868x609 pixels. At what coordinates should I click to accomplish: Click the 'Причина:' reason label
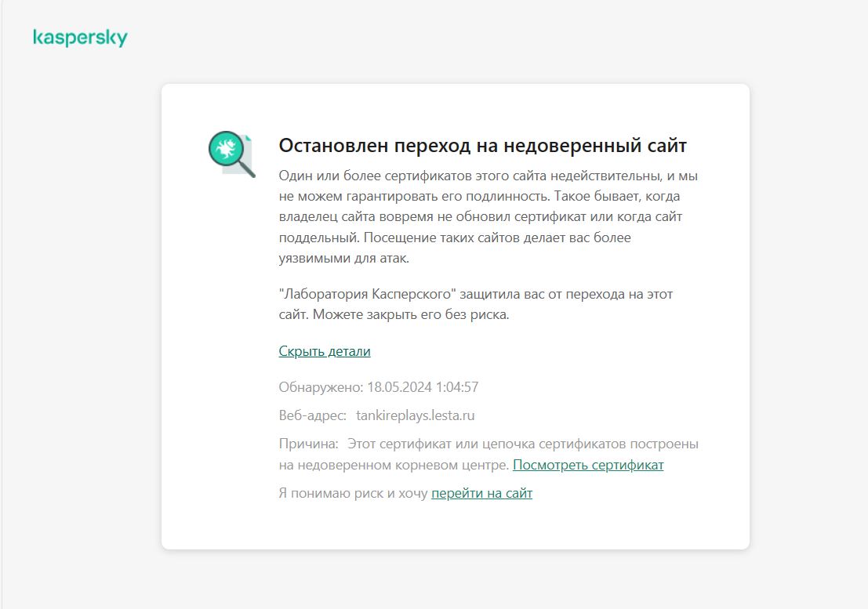click(x=308, y=444)
